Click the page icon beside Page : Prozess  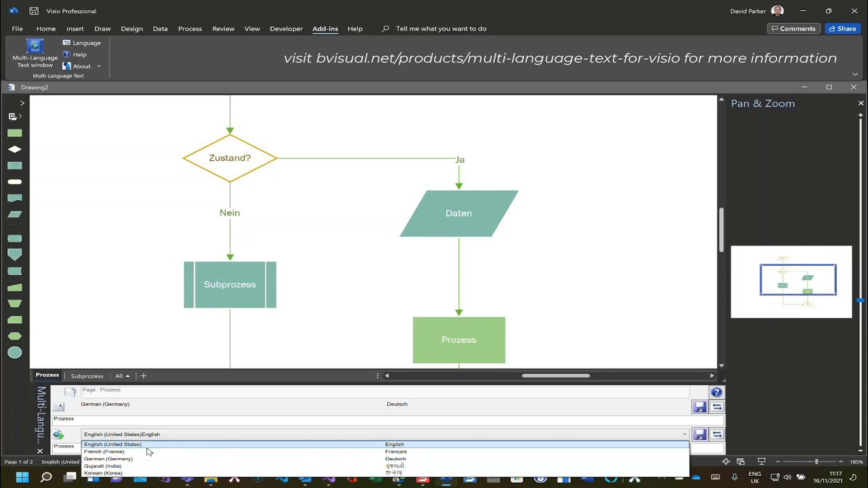click(69, 392)
